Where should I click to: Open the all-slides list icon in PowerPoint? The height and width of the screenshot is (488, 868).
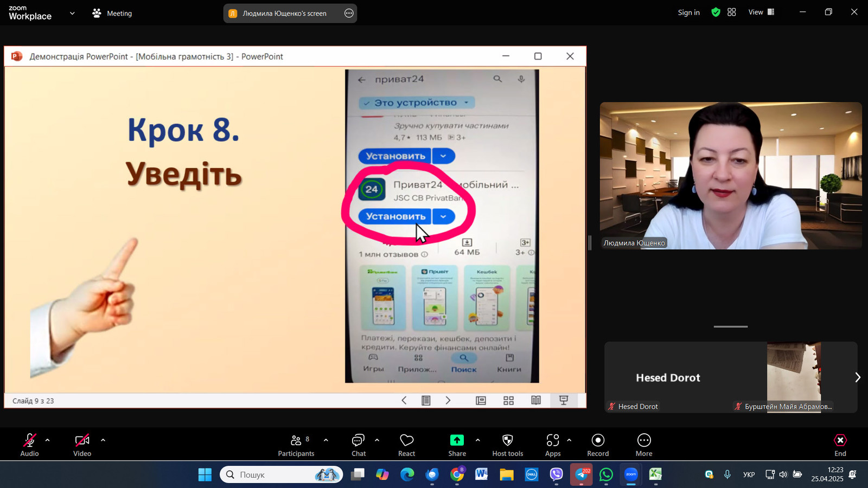click(426, 400)
